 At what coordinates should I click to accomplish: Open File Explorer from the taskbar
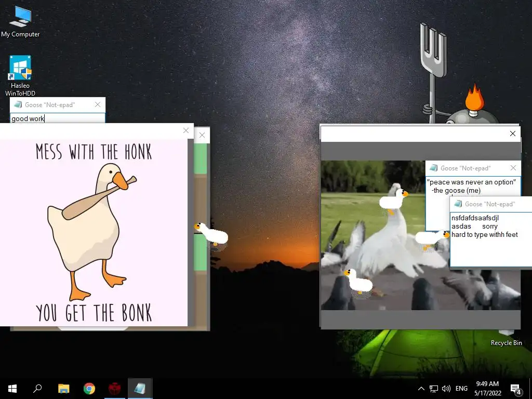[63, 389]
